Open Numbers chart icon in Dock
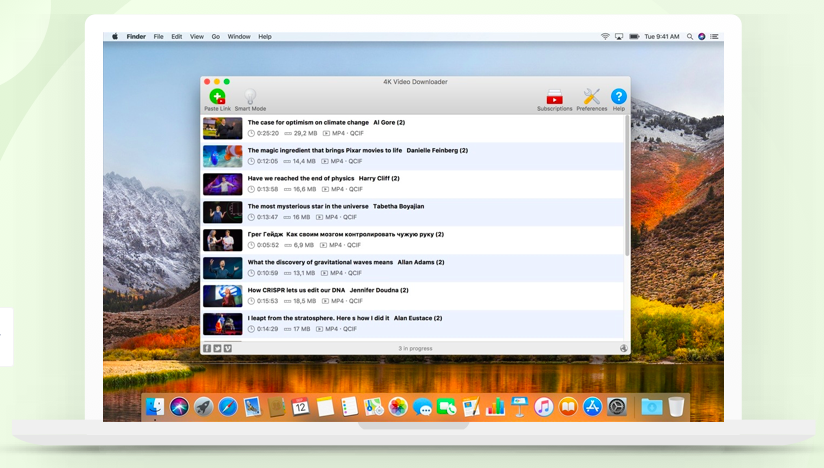Screen dimensions: 824x468 click(495, 407)
